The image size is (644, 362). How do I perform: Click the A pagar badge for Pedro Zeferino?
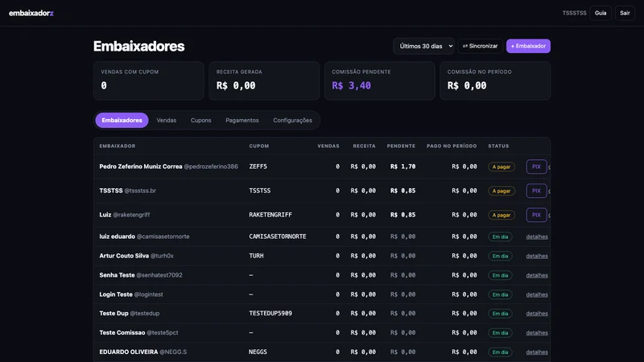coord(501,167)
